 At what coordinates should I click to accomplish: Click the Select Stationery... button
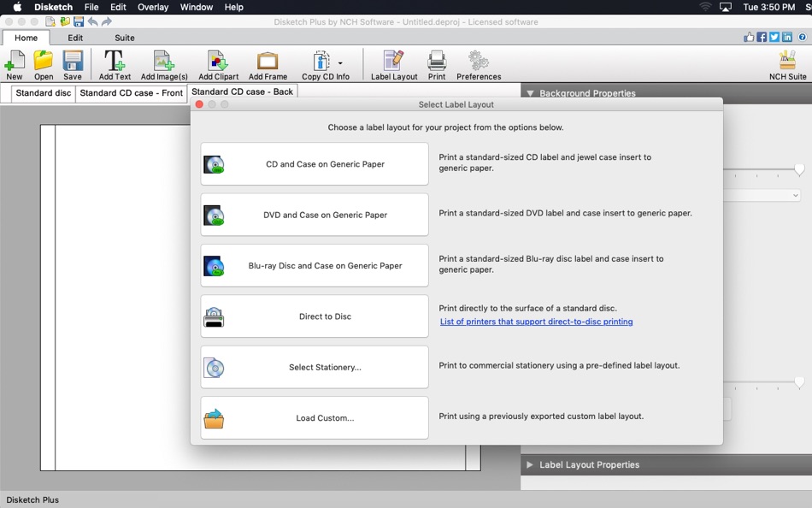point(315,367)
